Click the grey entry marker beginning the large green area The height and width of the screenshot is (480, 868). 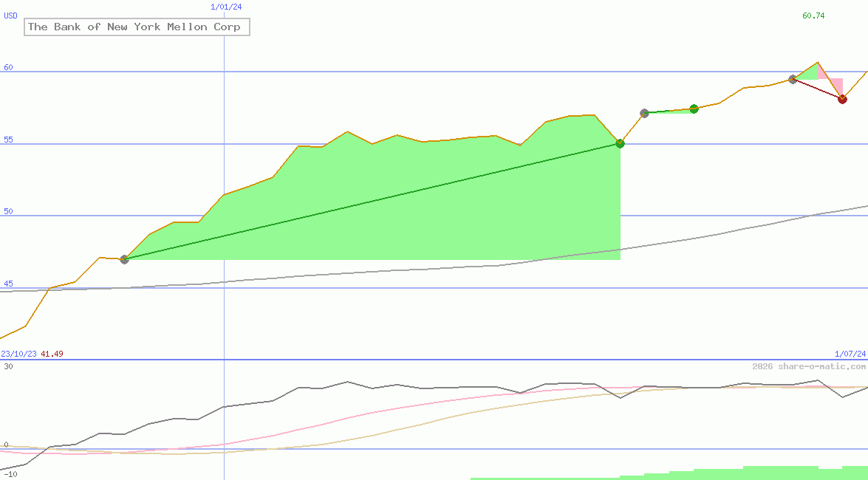[x=125, y=259]
